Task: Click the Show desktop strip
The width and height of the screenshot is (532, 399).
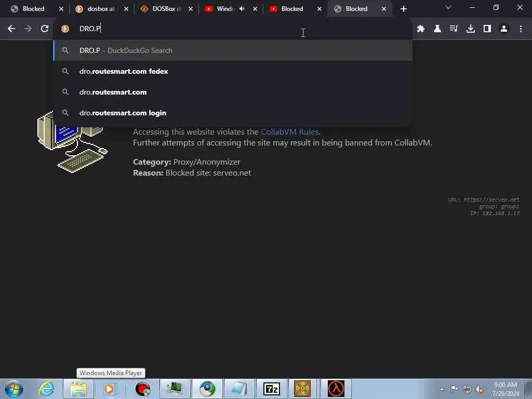Action: (528, 389)
